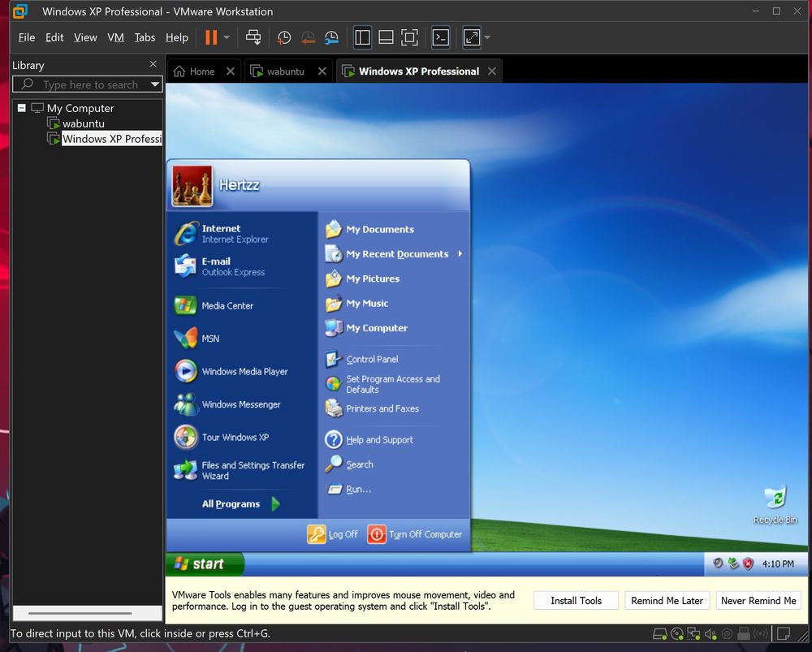Image resolution: width=812 pixels, height=652 pixels.
Task: Open Set Program Access and Defaults
Action: pyautogui.click(x=395, y=384)
